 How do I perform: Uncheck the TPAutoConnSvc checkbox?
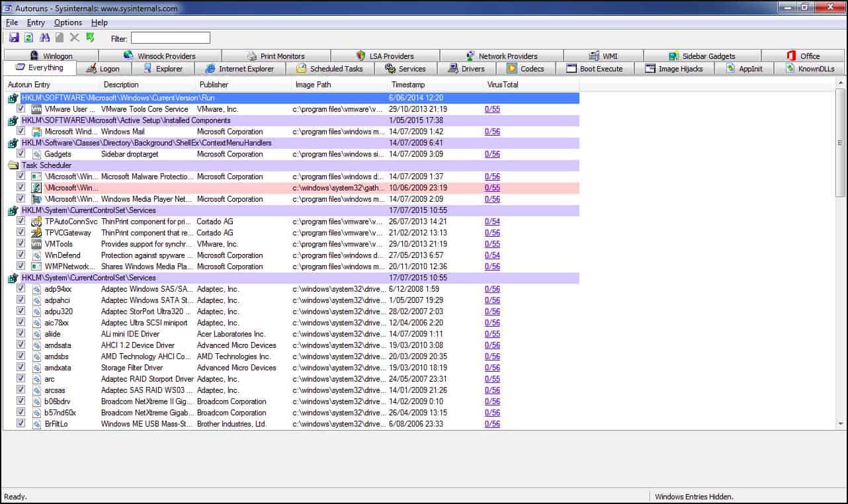tap(21, 221)
